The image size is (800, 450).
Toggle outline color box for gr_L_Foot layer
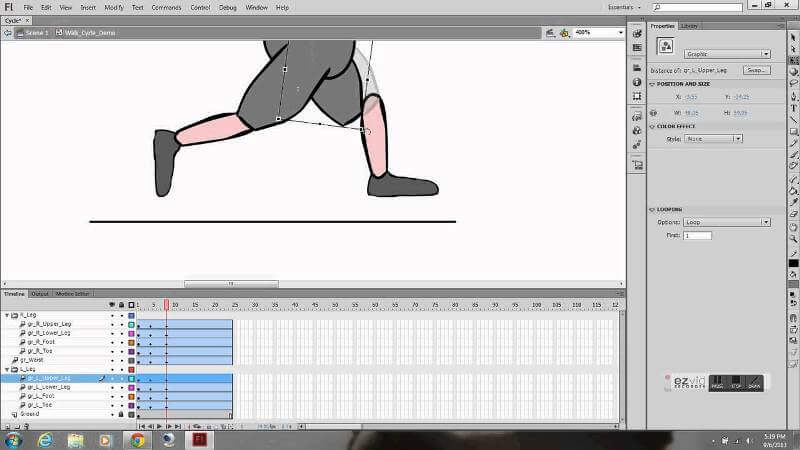tap(131, 396)
